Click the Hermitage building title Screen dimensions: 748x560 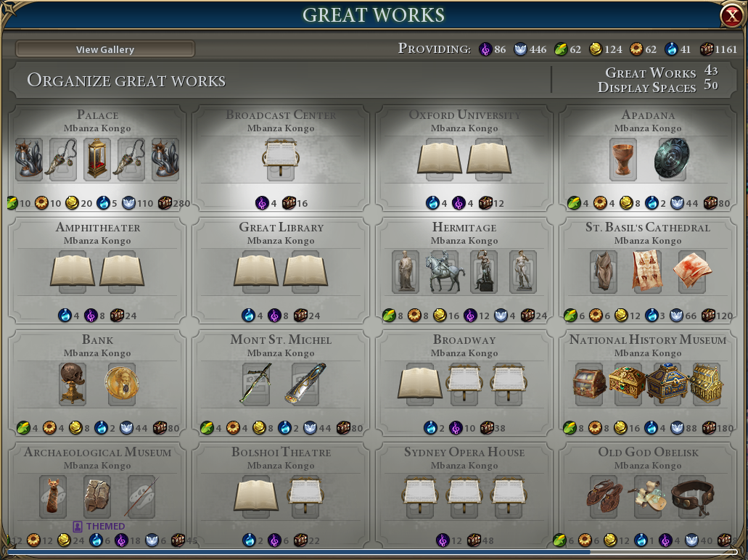coord(464,227)
